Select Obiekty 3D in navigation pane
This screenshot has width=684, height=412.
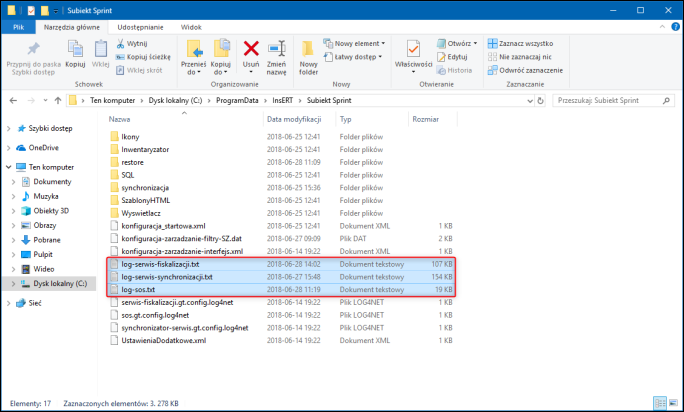click(x=51, y=211)
